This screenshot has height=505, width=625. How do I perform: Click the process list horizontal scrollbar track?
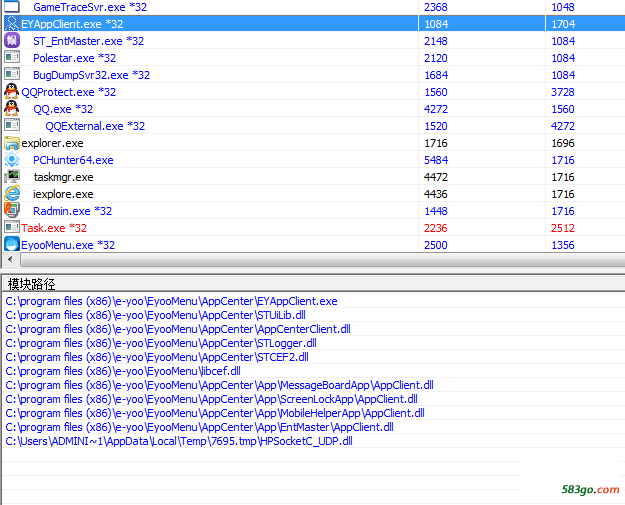(323, 260)
